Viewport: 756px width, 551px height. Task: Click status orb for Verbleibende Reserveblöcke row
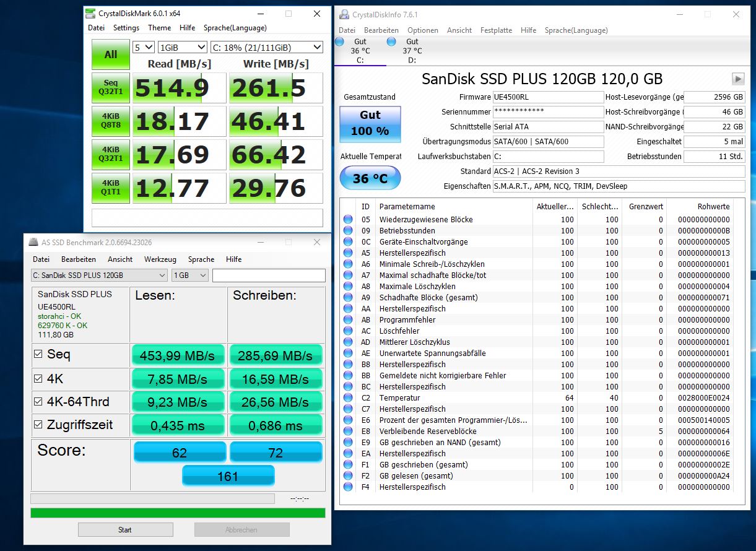[347, 431]
